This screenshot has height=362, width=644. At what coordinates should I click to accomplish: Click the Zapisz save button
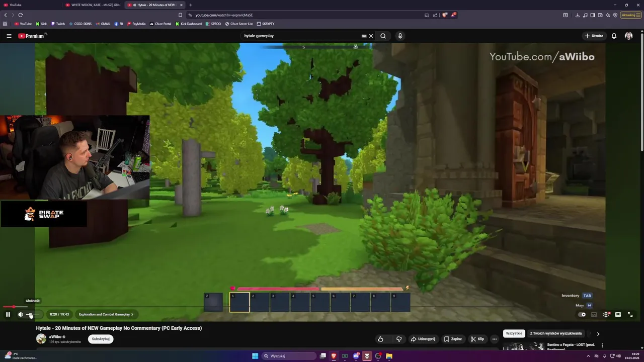[453, 339]
